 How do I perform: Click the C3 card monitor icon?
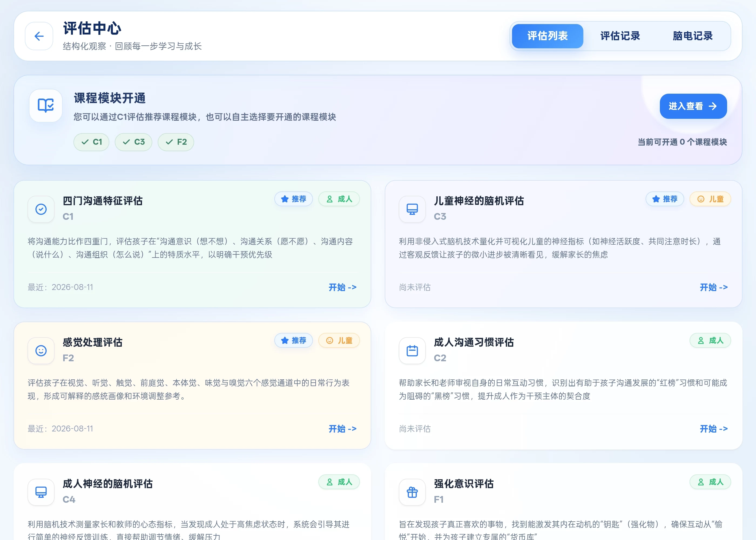pos(412,209)
